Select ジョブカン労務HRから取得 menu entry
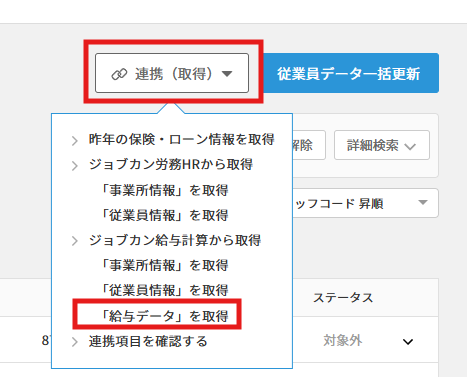This screenshot has height=377, width=467. 171,164
